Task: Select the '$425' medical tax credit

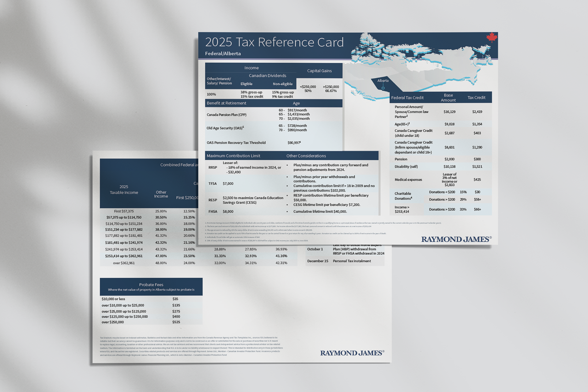Action: (x=477, y=180)
